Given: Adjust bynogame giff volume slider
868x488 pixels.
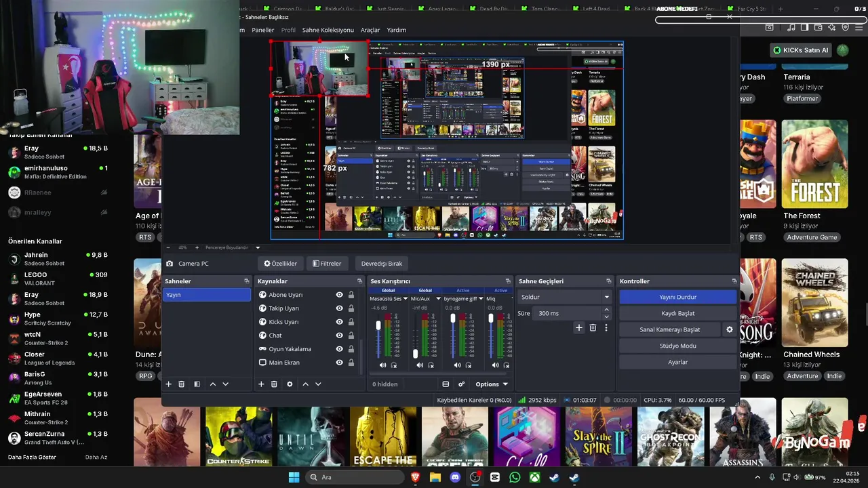Looking at the screenshot, I should (x=453, y=318).
